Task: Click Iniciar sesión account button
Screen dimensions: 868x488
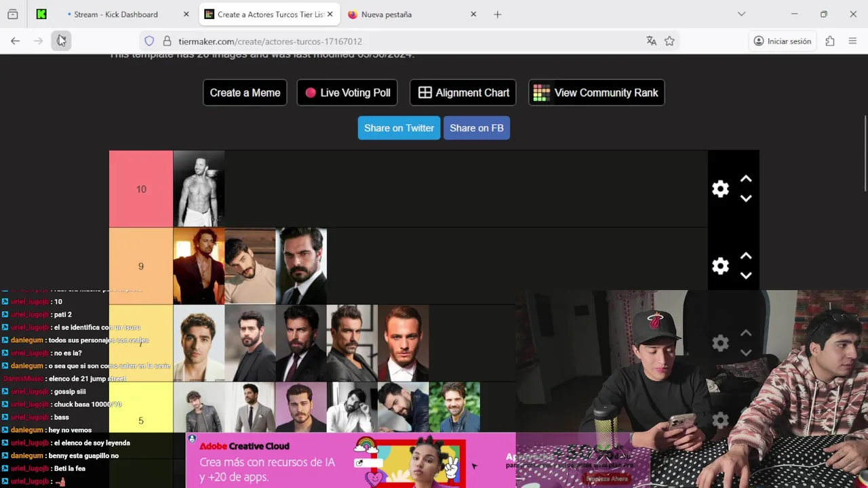Action: 782,41
